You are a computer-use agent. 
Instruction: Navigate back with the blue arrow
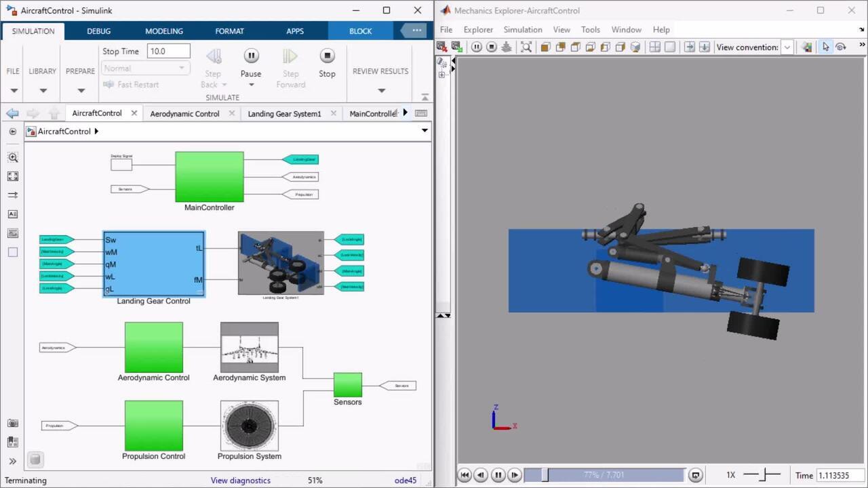tap(12, 114)
